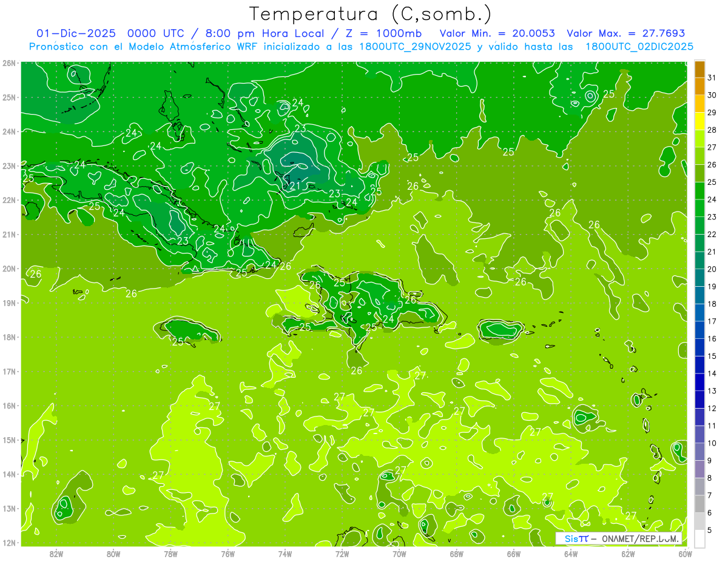Click the color scale label 20
The image size is (728, 562).
click(x=712, y=269)
